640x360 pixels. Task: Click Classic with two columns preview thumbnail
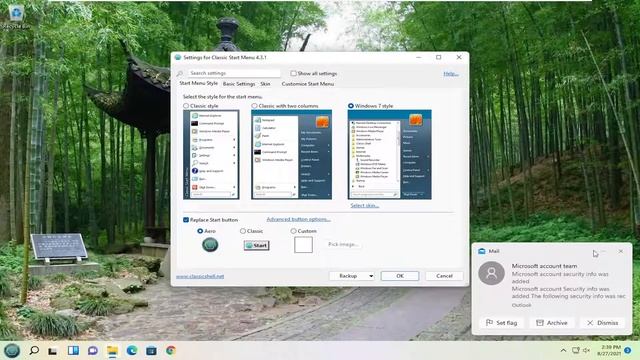[x=291, y=155]
